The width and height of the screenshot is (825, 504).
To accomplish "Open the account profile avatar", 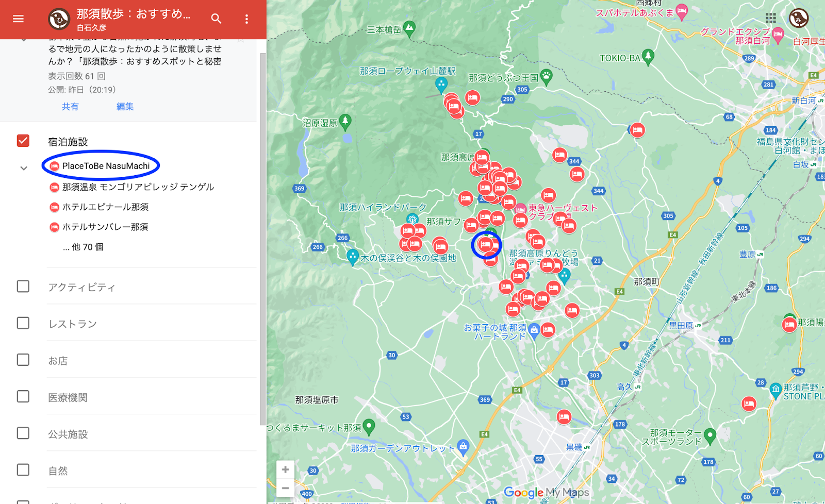I will [798, 18].
